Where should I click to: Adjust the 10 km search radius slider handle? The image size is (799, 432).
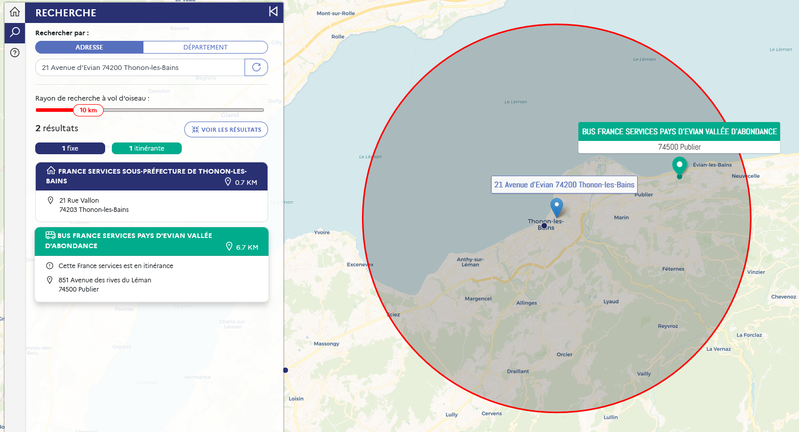click(x=88, y=110)
